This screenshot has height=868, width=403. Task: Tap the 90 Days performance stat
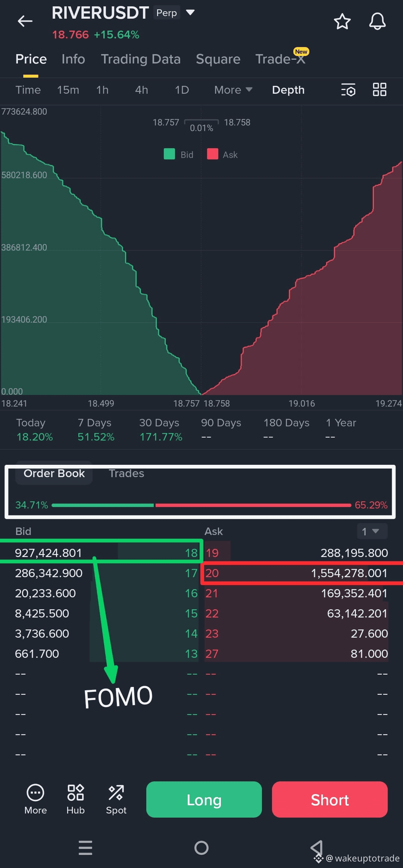(x=221, y=430)
